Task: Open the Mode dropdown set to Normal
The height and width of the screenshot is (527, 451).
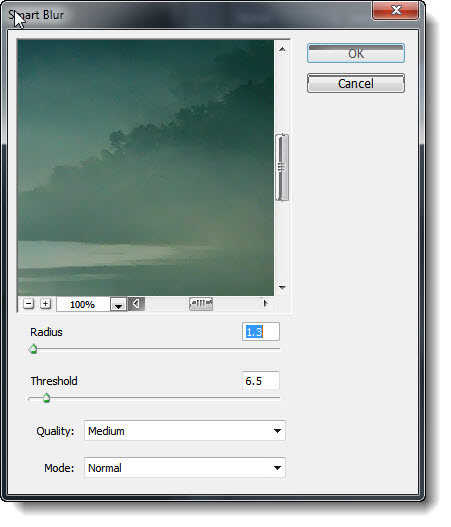Action: [185, 468]
